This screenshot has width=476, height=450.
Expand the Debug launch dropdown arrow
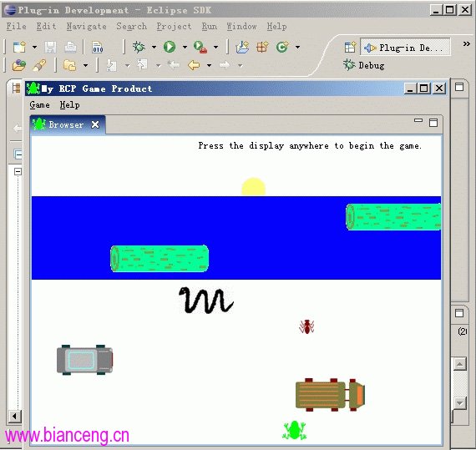pyautogui.click(x=154, y=47)
